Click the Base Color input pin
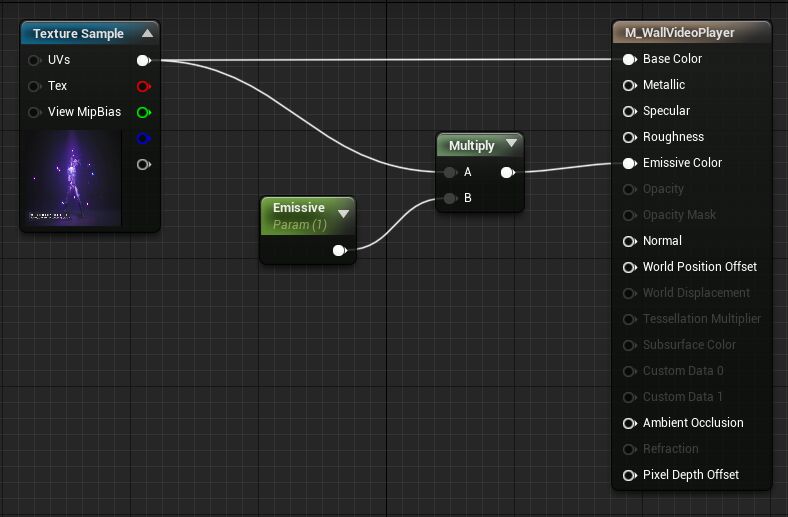788x517 pixels. pyautogui.click(x=630, y=59)
